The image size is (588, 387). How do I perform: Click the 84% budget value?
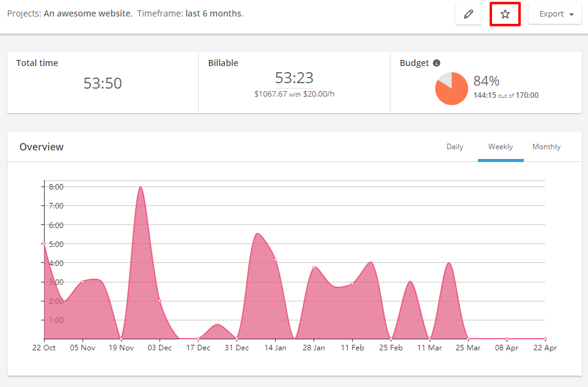point(486,81)
